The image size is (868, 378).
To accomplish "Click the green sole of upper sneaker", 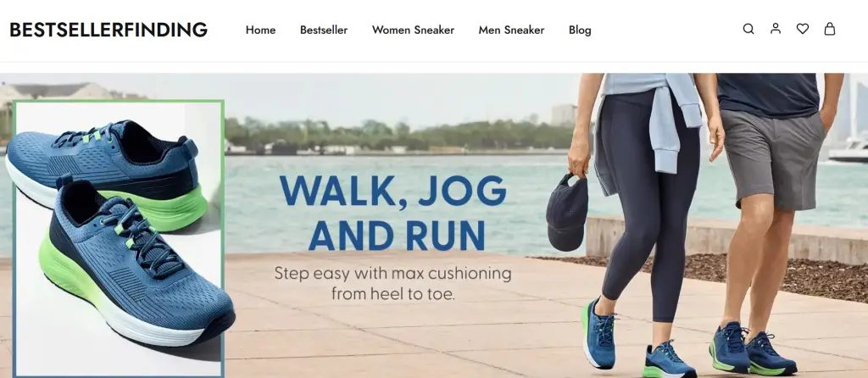I will 160,208.
